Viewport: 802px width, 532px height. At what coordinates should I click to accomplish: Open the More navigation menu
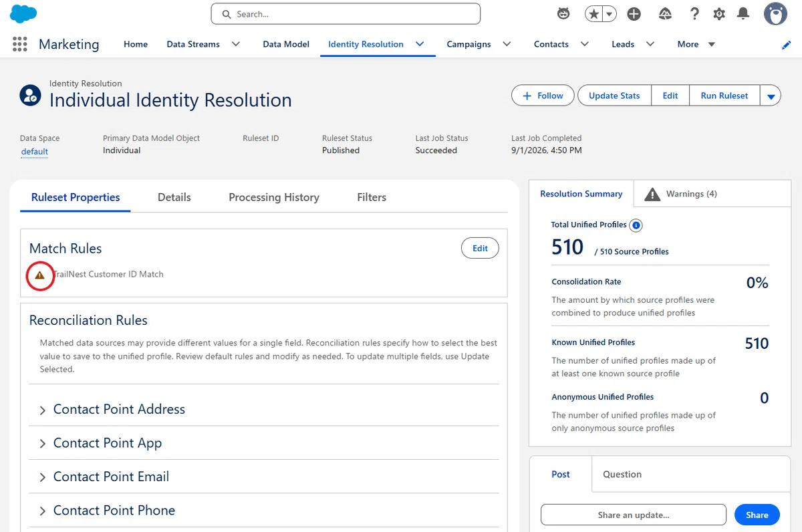[696, 44]
